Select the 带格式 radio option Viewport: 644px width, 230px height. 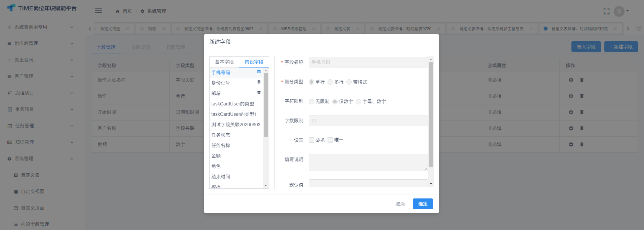pos(349,82)
